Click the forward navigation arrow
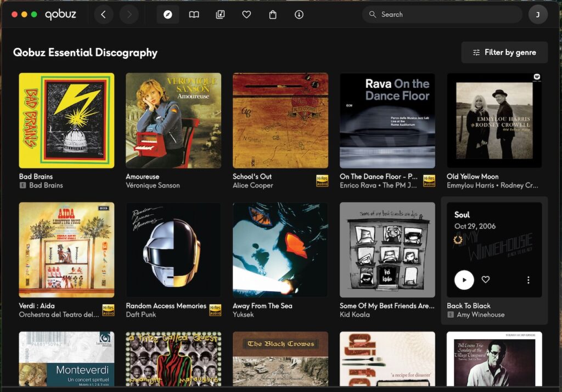 pos(130,14)
